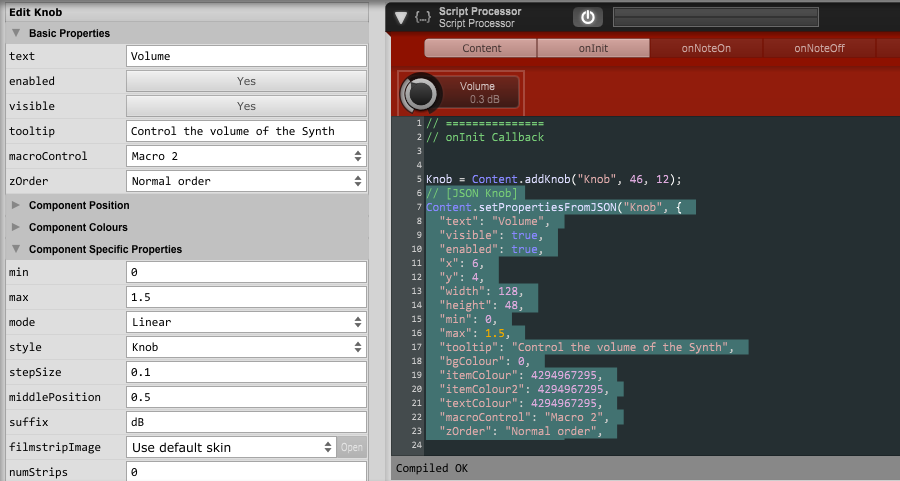
Task: Edit the min value field
Action: coord(246,272)
